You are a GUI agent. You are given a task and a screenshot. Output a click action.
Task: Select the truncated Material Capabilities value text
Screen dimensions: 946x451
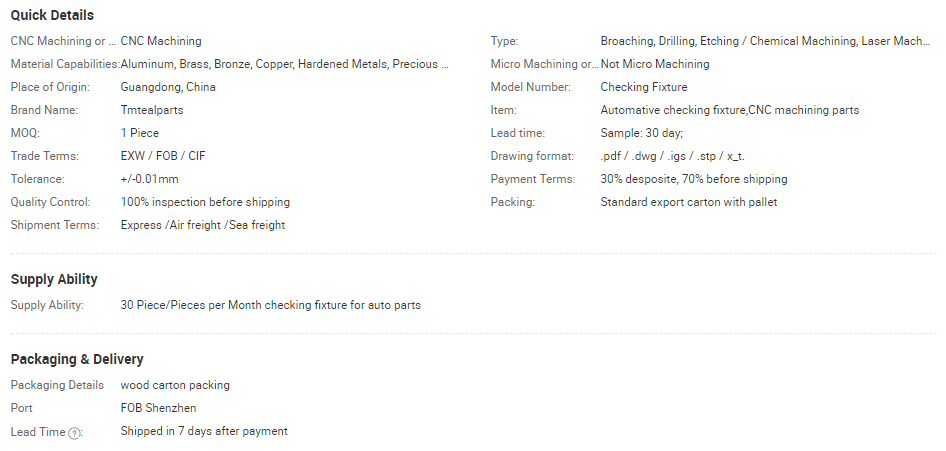(285, 64)
